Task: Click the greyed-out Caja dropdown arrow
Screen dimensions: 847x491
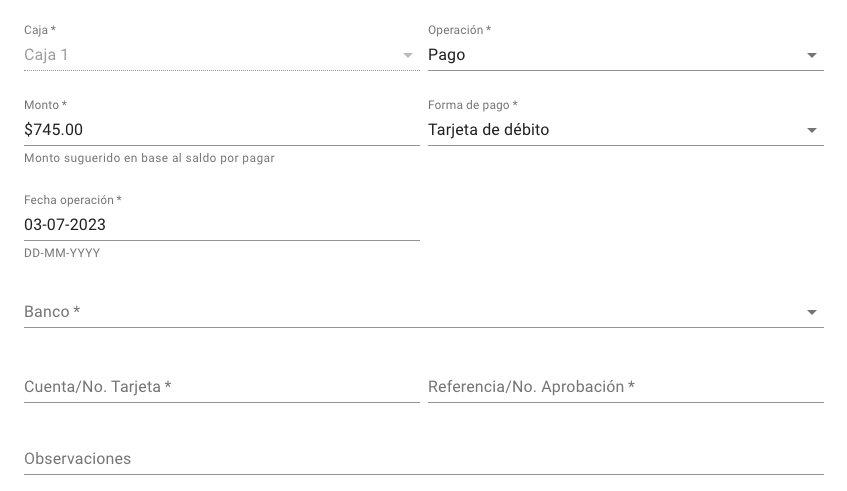Action: point(408,56)
